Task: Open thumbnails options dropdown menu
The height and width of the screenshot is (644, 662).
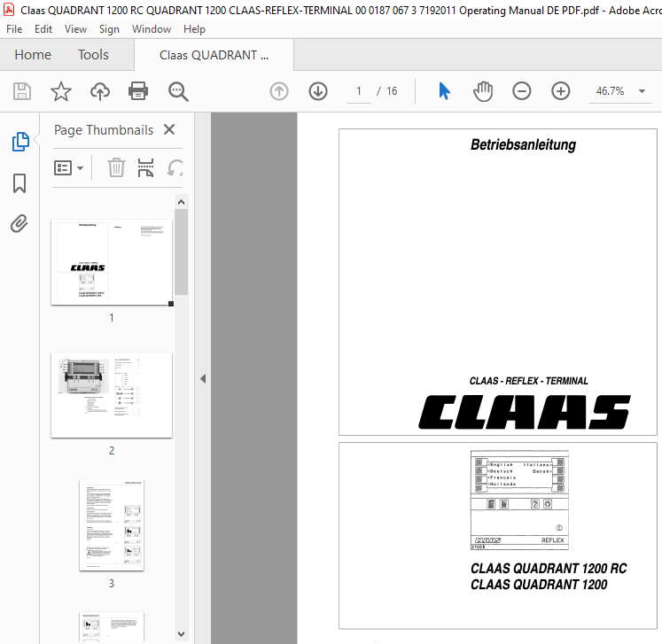Action: (68, 168)
